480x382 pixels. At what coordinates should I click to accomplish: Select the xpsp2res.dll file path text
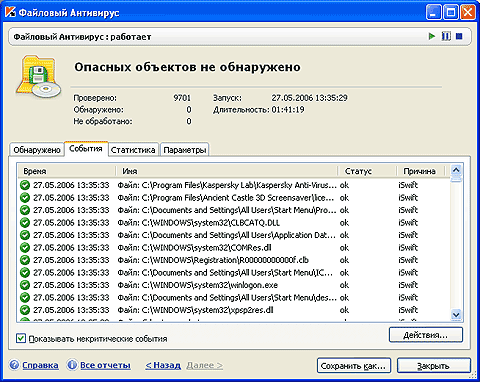(195, 310)
